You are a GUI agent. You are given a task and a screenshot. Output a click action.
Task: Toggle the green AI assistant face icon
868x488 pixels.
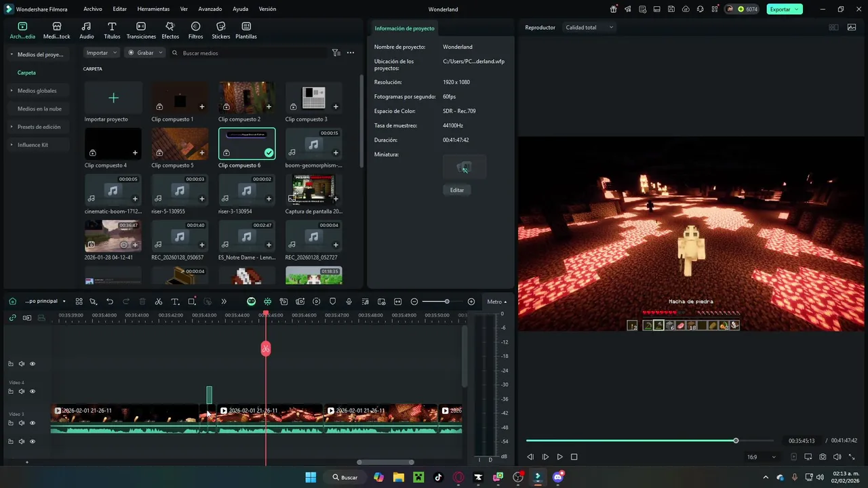(251, 302)
